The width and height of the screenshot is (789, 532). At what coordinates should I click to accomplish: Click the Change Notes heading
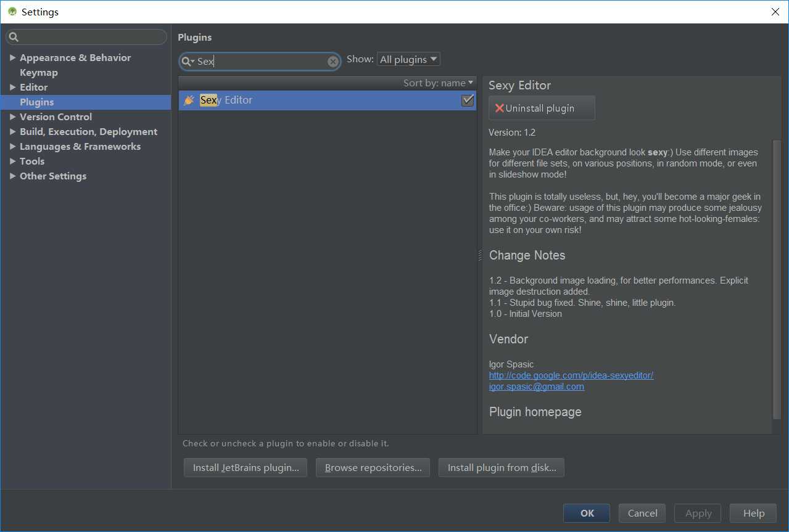[527, 255]
